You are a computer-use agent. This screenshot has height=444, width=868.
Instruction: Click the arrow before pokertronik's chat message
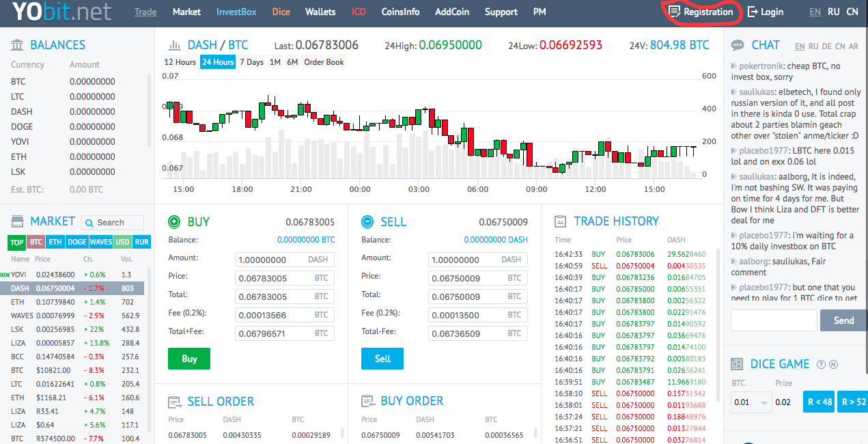734,66
